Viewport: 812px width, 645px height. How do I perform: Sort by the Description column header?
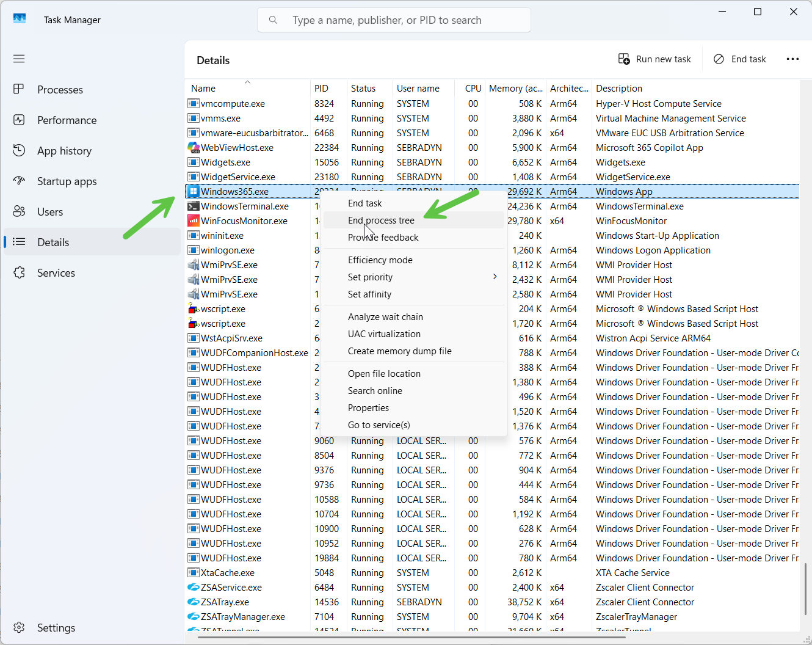[x=695, y=88]
